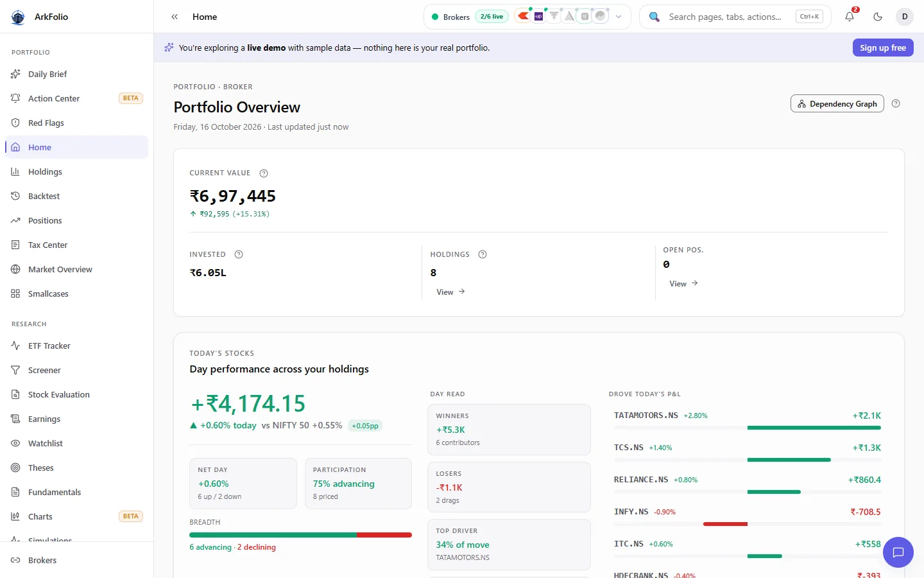Open Daily Brief in the sidebar
The height and width of the screenshot is (578, 924).
tap(76, 74)
